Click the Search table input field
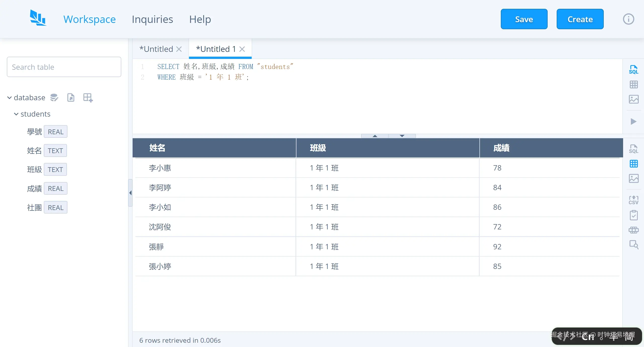 coord(64,67)
